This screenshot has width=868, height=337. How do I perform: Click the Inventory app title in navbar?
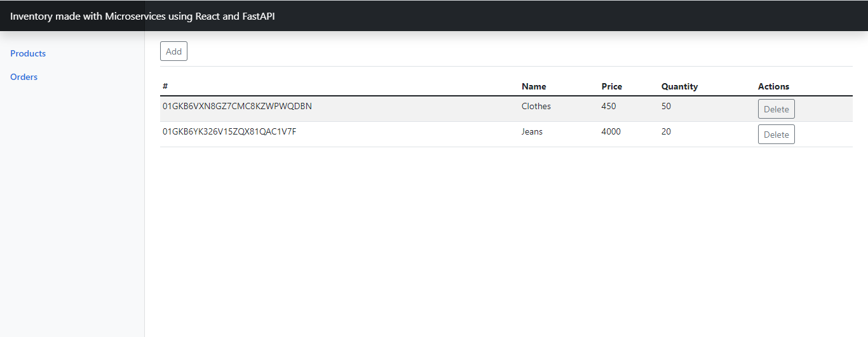[x=142, y=17]
